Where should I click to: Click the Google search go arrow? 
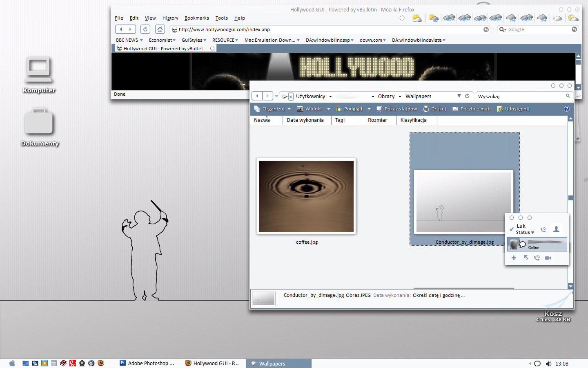[x=574, y=29]
